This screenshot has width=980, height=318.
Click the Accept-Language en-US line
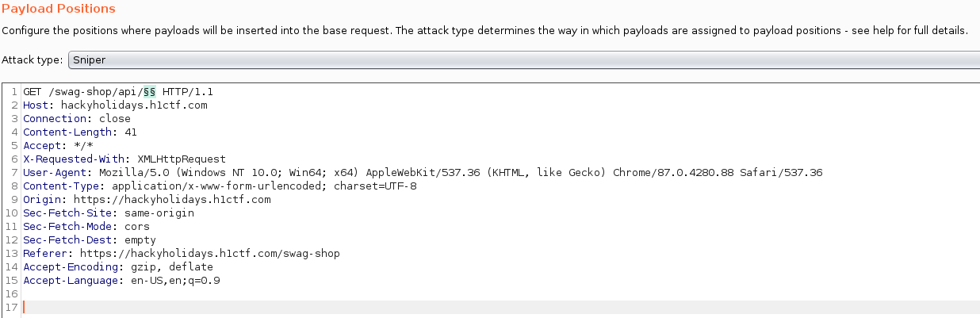tap(121, 280)
